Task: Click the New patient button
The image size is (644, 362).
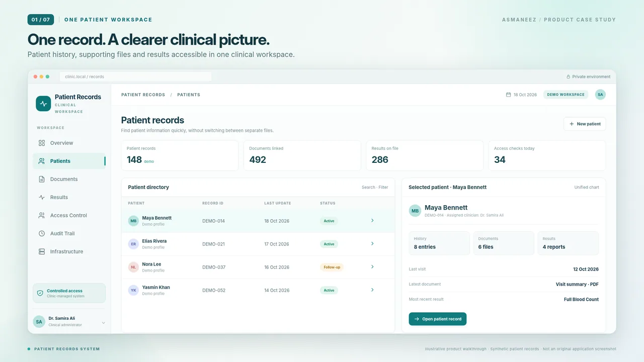Action: [x=585, y=124]
